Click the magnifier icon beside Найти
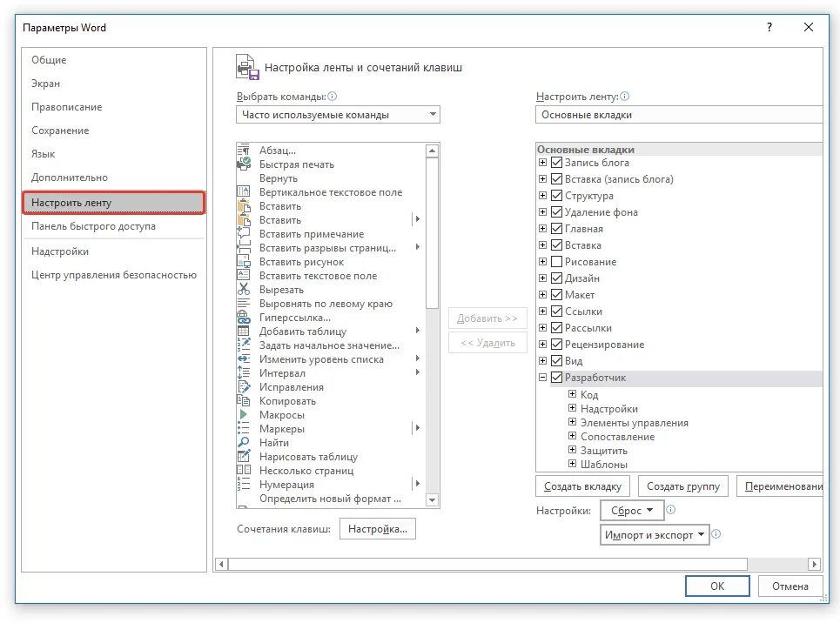Image resolution: width=840 pixels, height=623 pixels. click(243, 443)
